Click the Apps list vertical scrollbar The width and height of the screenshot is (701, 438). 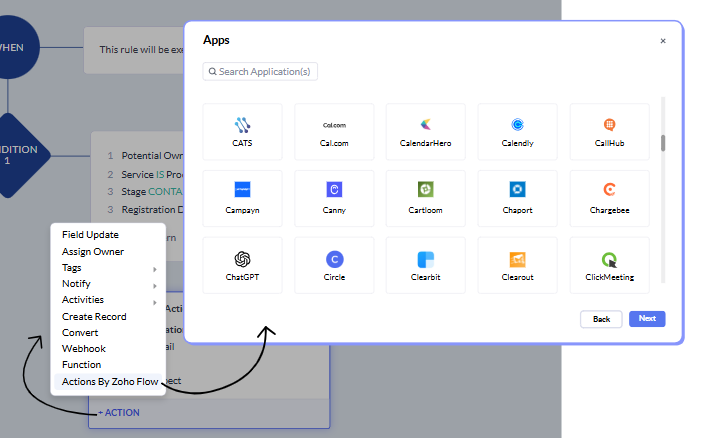tap(663, 142)
